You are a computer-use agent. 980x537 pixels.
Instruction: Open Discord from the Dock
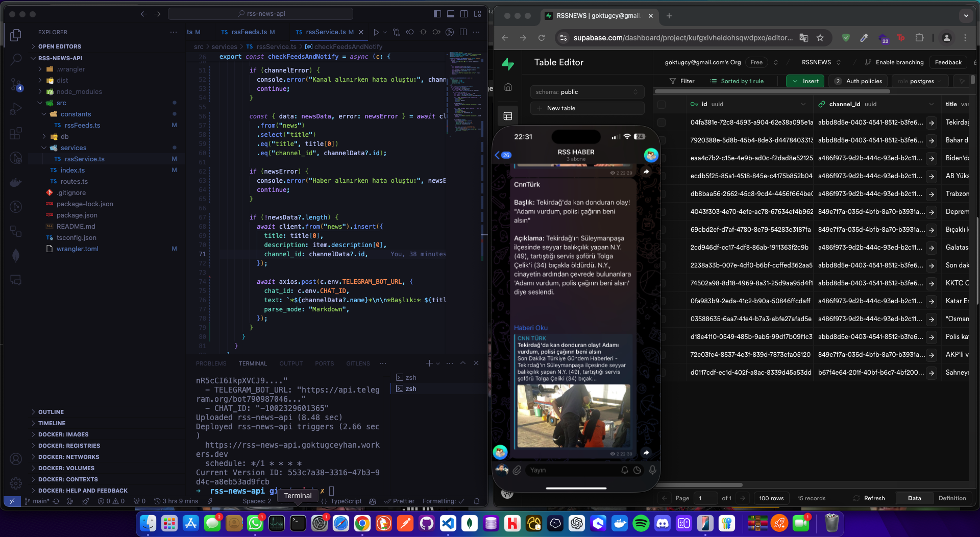coord(663,523)
